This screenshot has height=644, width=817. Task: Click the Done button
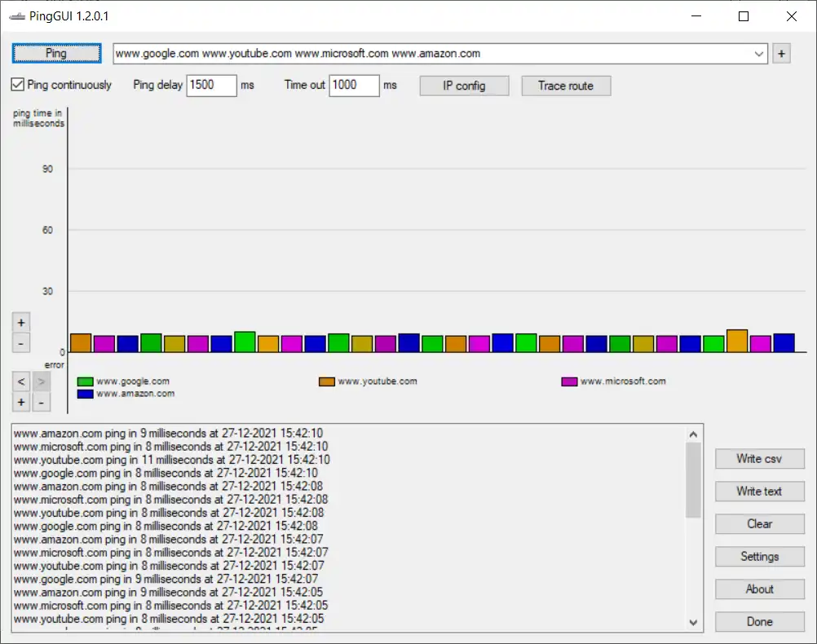760,622
